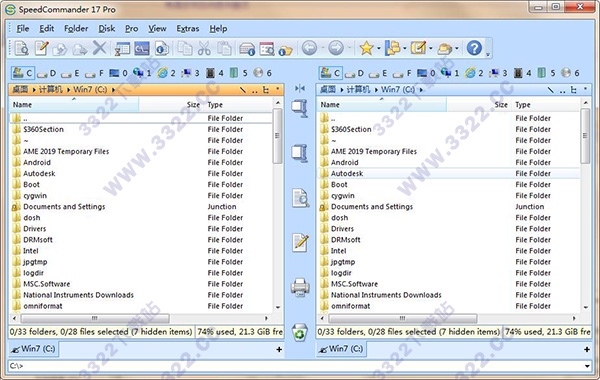Select drive E in left pane
Screen dimensions: 600x380
click(x=70, y=73)
